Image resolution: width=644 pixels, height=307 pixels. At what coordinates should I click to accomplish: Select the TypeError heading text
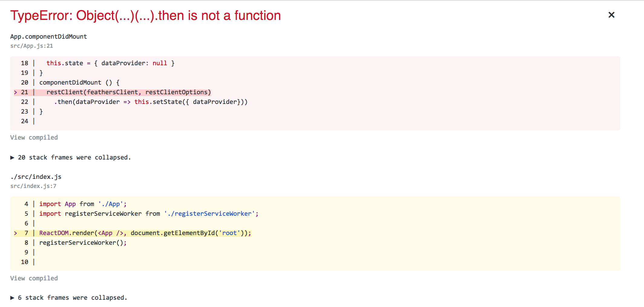pyautogui.click(x=145, y=15)
